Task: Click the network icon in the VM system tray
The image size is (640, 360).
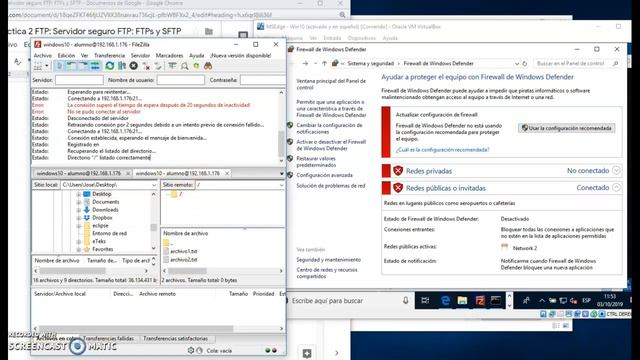Action: coord(563,301)
